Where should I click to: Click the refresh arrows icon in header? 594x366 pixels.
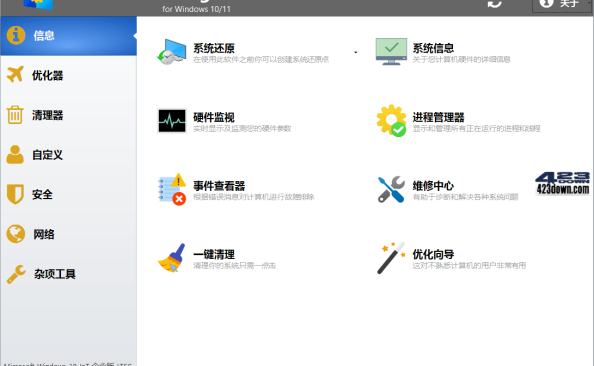click(494, 4)
